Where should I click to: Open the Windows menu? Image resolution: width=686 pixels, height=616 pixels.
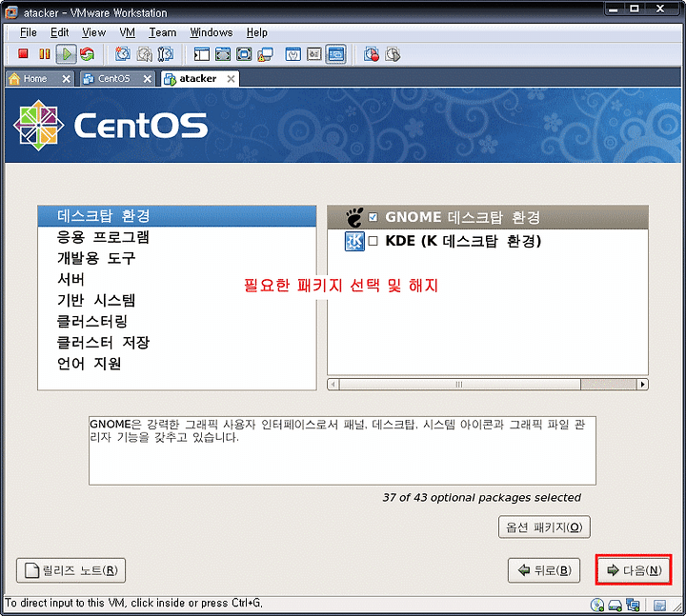coord(212,32)
